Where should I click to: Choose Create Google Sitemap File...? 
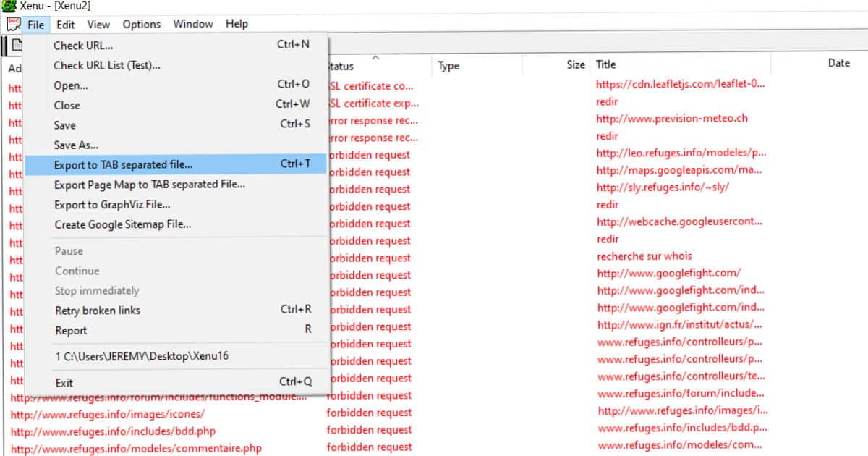pos(177,224)
